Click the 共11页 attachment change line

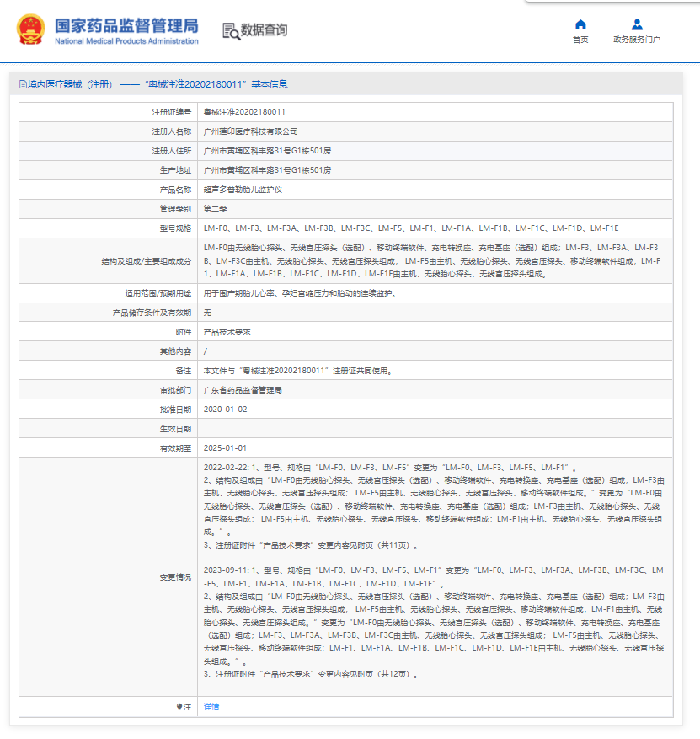click(311, 545)
